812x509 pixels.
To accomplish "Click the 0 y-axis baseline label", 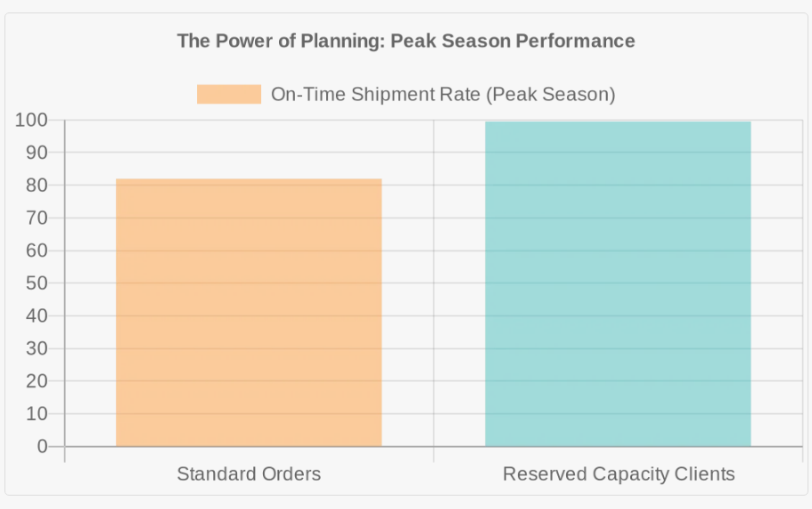I will click(x=42, y=447).
